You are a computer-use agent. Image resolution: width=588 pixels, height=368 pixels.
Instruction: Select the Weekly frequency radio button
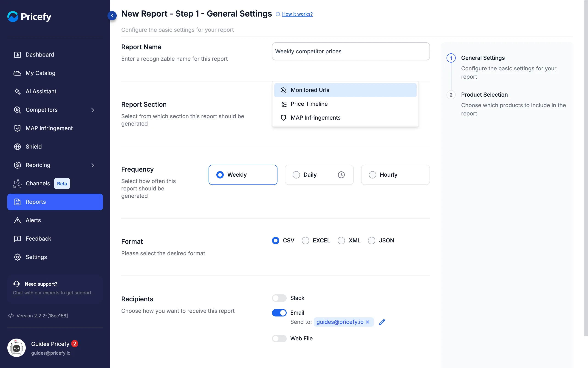[220, 175]
